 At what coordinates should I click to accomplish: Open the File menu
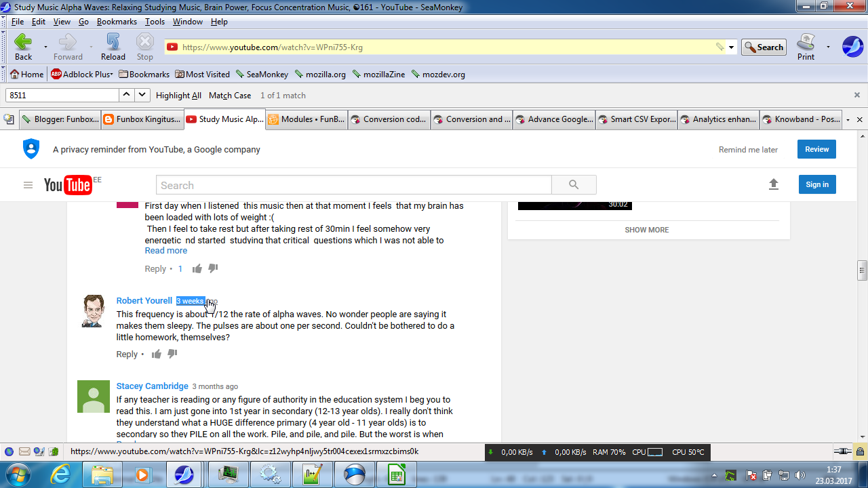18,22
